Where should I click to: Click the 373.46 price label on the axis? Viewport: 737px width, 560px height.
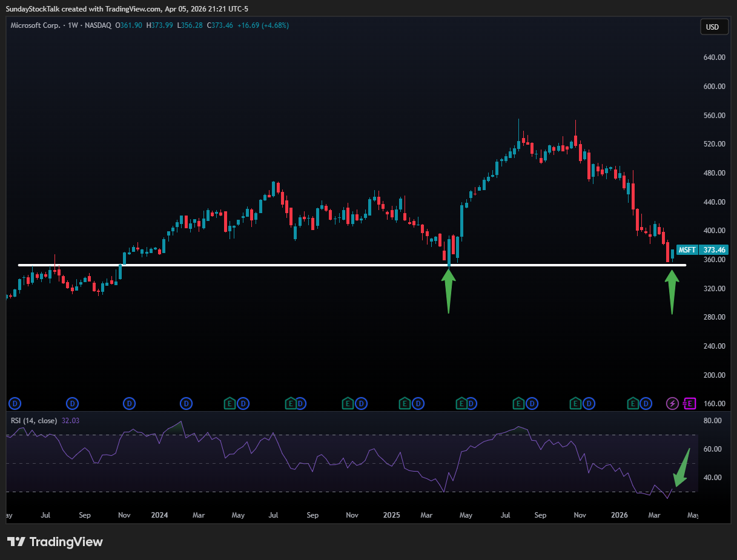(713, 249)
